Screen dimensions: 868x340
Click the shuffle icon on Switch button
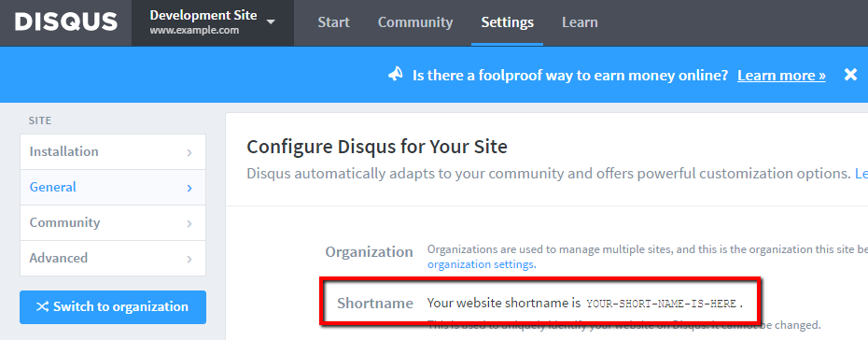[x=43, y=306]
